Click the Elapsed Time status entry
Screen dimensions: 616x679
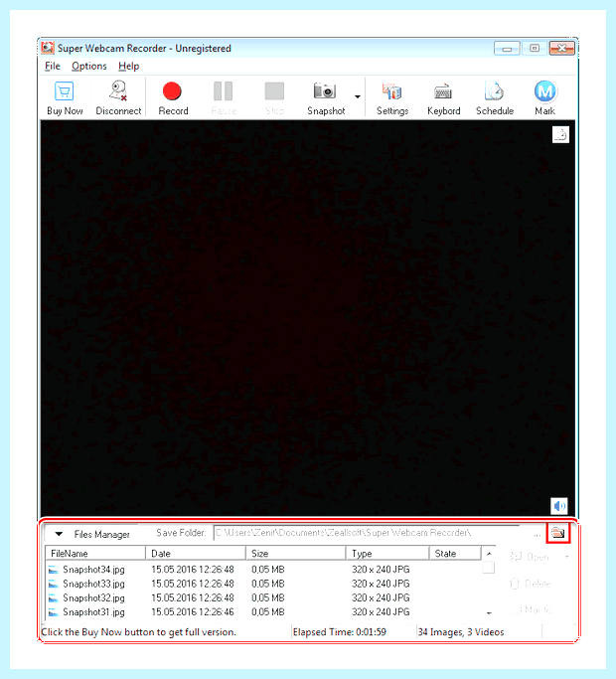coord(340,632)
